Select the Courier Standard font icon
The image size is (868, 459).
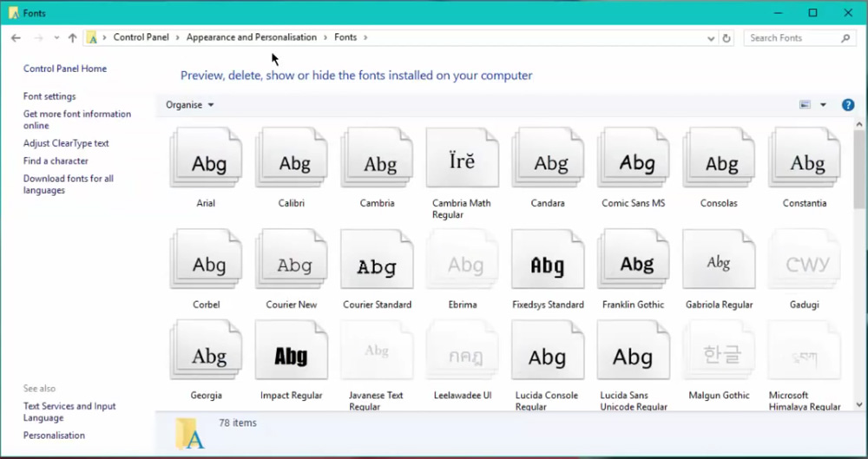point(377,259)
